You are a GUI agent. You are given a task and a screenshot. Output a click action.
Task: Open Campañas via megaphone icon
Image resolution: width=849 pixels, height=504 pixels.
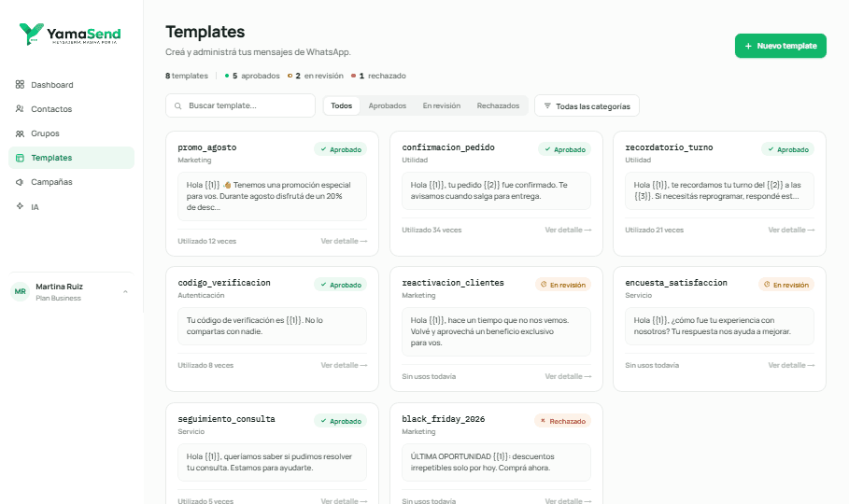pos(20,182)
